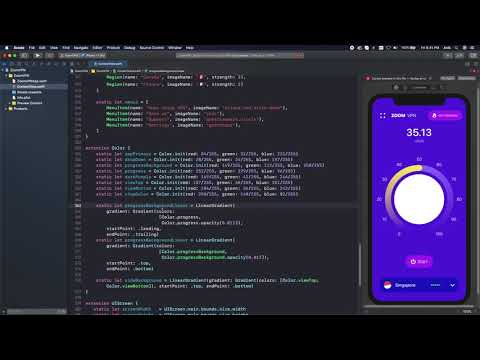Open the Source Control menu
Viewport: 480px width, 360px height.
152,48
